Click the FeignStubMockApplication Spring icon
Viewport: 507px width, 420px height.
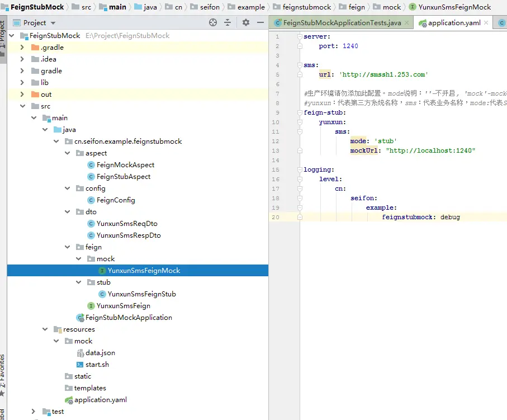click(80, 318)
